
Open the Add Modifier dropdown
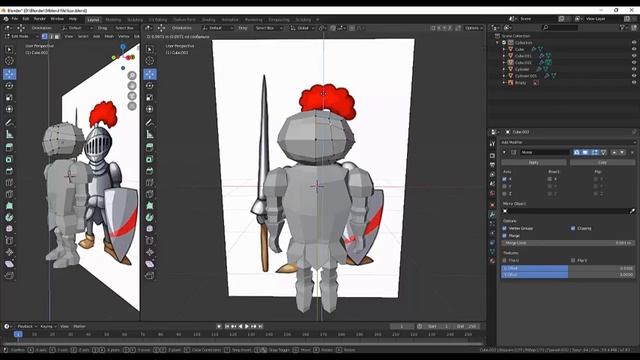[568, 142]
